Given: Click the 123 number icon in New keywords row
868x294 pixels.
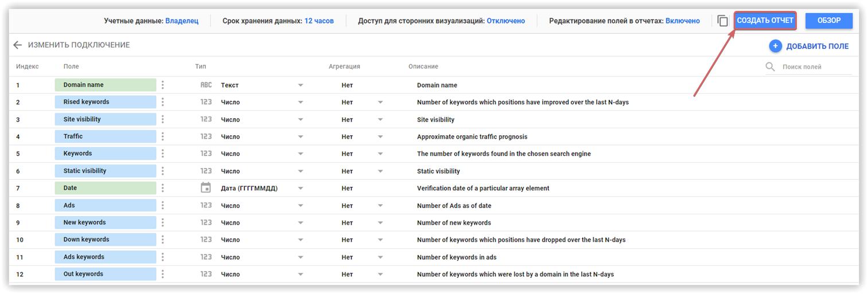Looking at the screenshot, I should (206, 222).
